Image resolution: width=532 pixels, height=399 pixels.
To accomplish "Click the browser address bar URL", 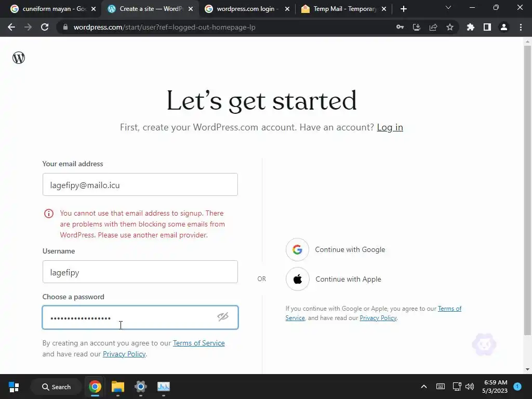I will click(x=164, y=27).
